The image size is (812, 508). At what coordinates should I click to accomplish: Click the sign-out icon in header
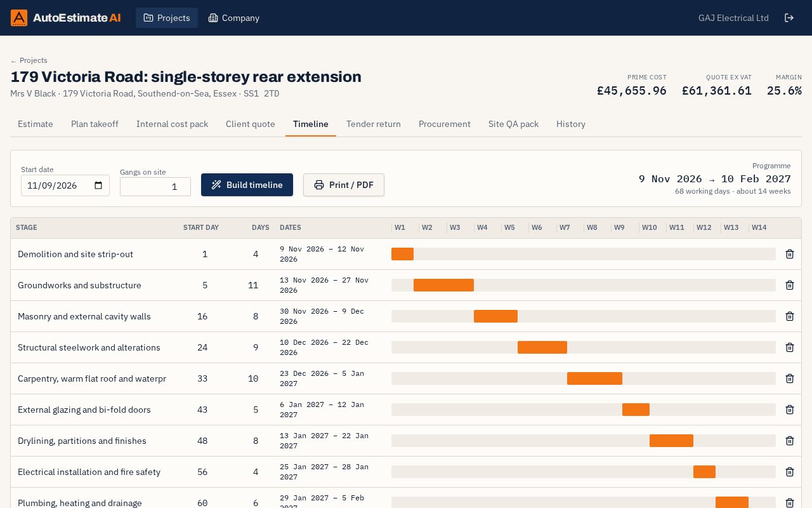click(x=789, y=18)
